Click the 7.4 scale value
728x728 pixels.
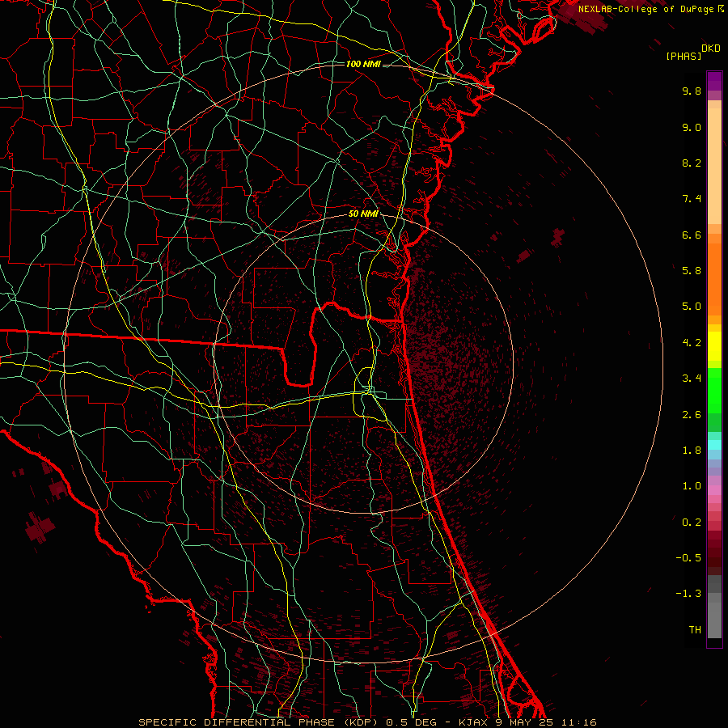pyautogui.click(x=692, y=199)
